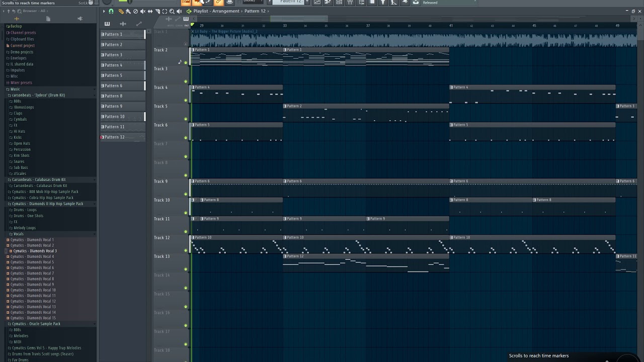
Task: Open the browser search magnifier
Action: pyautogui.click(x=19, y=11)
